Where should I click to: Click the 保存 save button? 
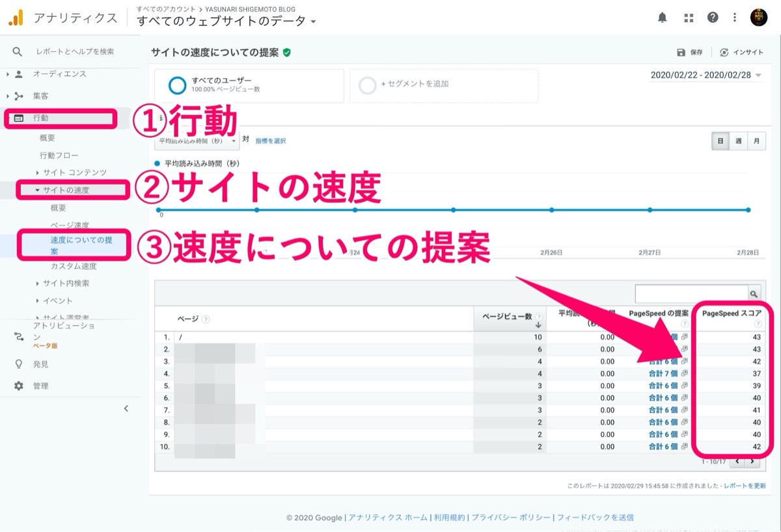[x=690, y=53]
